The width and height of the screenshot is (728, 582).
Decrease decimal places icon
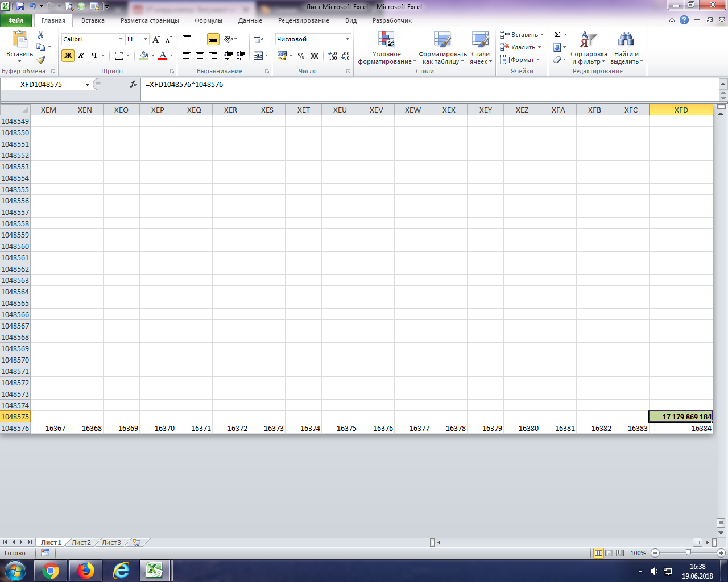345,56
